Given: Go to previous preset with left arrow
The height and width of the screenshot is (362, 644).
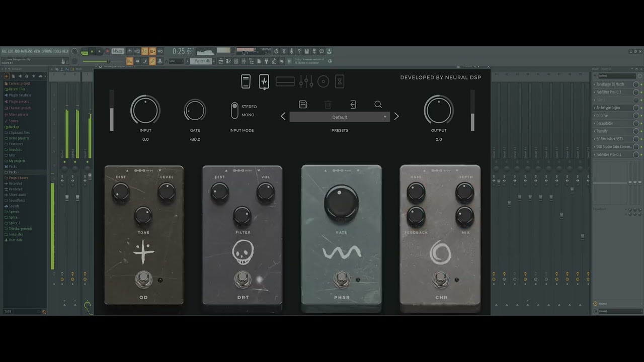Looking at the screenshot, I should click(283, 117).
